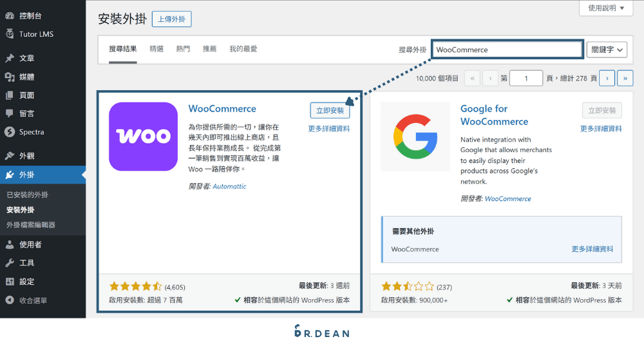Click the 文章 pushpin icon
The height and width of the screenshot is (348, 644).
[x=10, y=58]
